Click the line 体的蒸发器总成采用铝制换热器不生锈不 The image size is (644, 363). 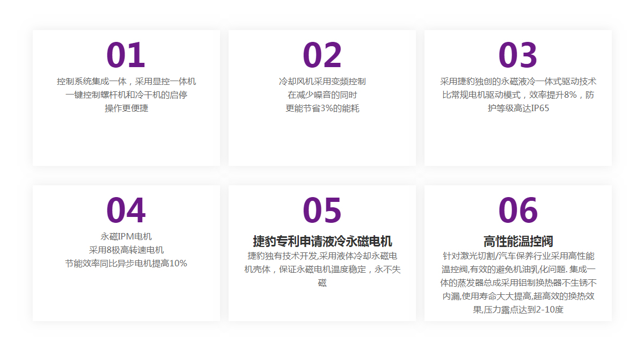point(518,283)
